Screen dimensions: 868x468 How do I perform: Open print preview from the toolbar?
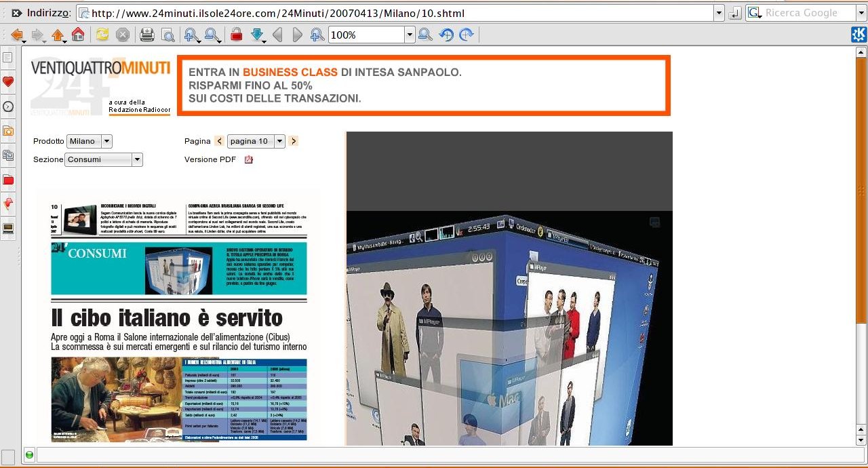point(167,35)
